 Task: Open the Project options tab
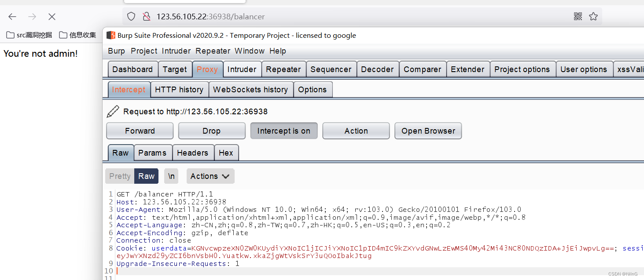coord(522,69)
